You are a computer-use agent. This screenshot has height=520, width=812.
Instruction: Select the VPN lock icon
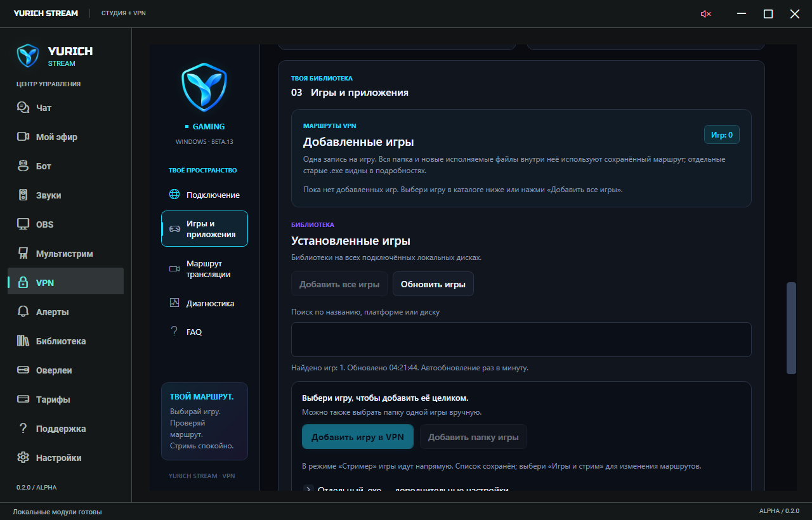pos(23,283)
